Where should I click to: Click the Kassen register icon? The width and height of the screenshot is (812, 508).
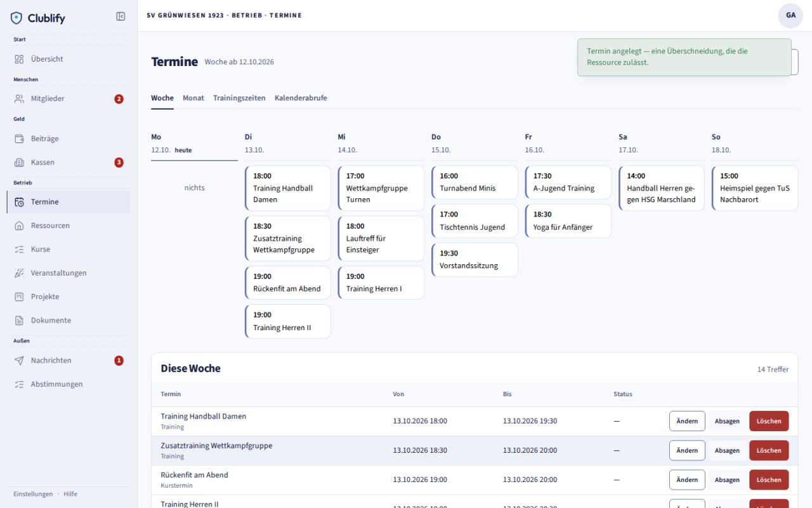click(19, 162)
